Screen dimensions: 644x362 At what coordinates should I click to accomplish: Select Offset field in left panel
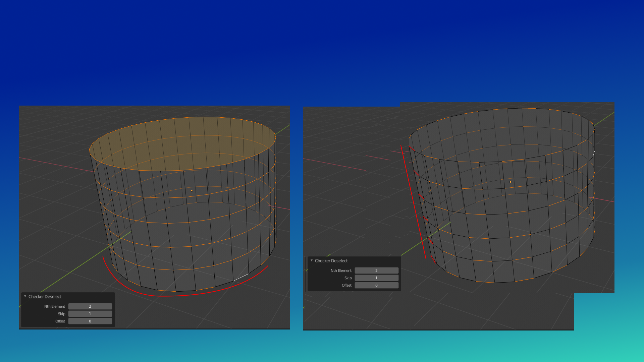coord(90,321)
